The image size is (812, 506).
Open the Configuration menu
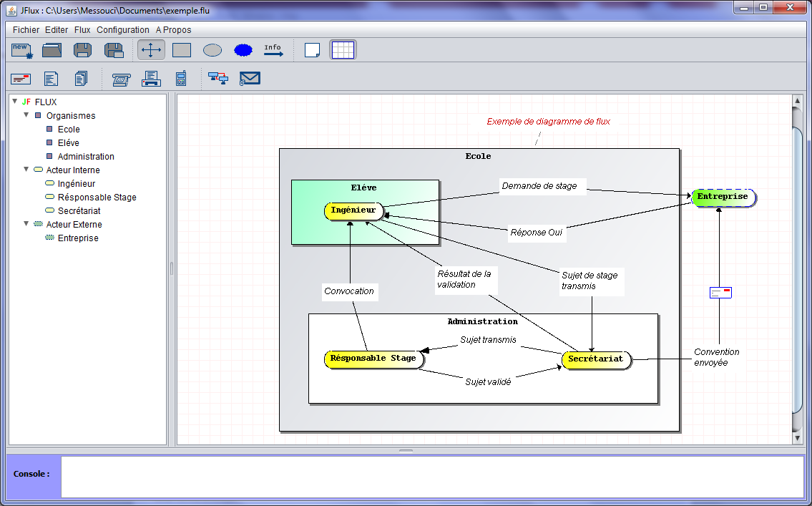pos(123,30)
